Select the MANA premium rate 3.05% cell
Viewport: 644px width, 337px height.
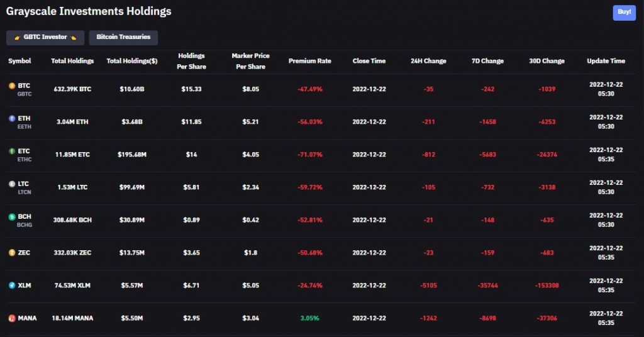pyautogui.click(x=309, y=318)
